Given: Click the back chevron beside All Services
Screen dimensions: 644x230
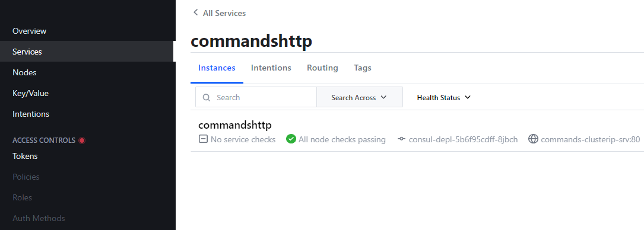Looking at the screenshot, I should [195, 12].
